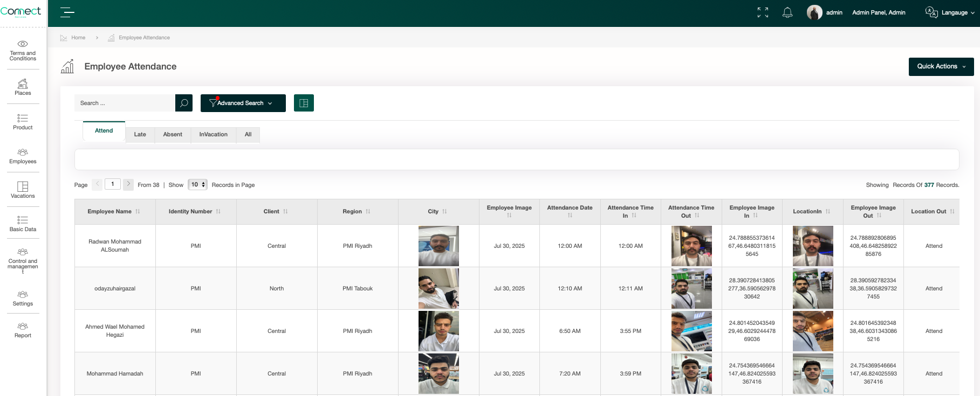Sort by Attendance Time In column
Image resolution: width=980 pixels, height=396 pixels.
tap(634, 216)
